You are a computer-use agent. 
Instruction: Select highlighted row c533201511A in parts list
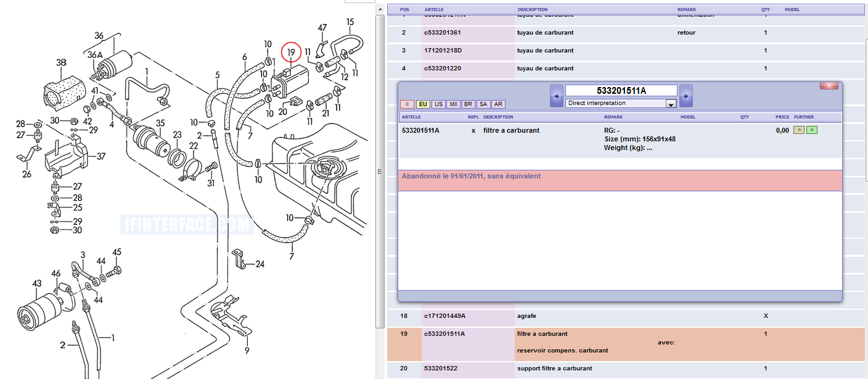click(x=626, y=343)
